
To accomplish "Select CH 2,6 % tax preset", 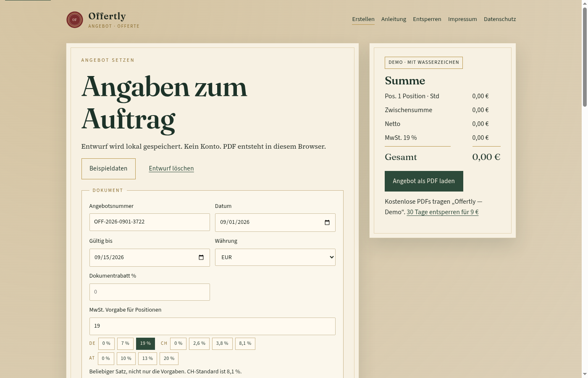I will tap(199, 344).
